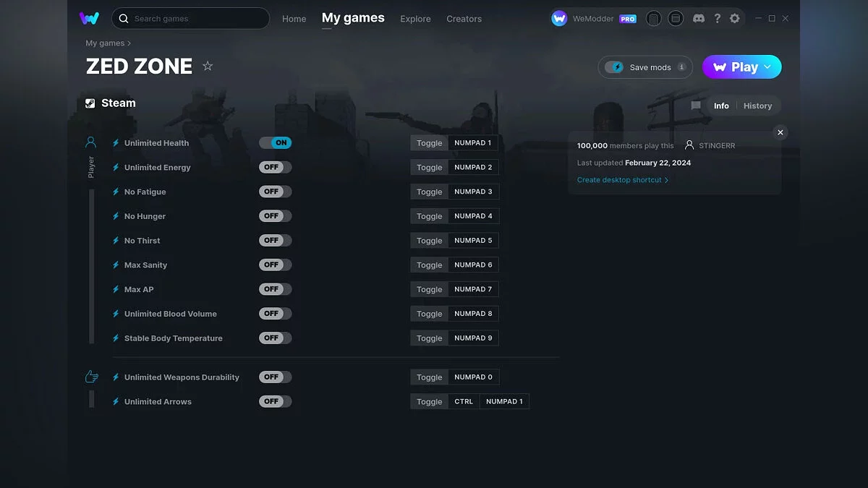Open the NUMPAD 5 hotkey selector
The height and width of the screenshot is (488, 868).
click(473, 241)
